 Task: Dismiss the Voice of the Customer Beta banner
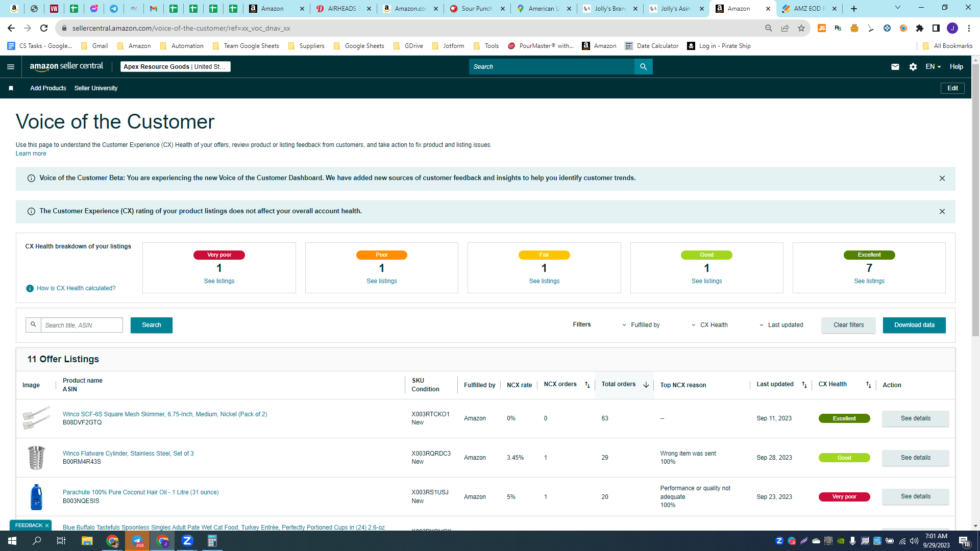click(942, 179)
